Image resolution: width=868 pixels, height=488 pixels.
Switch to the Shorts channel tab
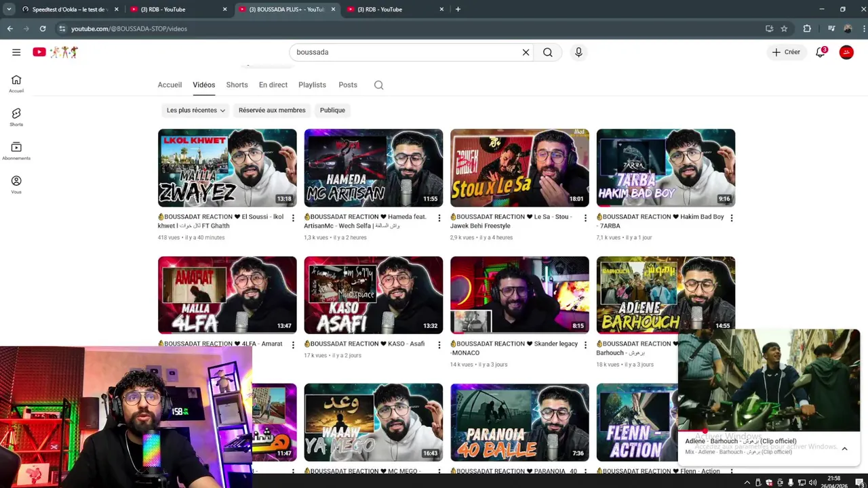(x=237, y=85)
